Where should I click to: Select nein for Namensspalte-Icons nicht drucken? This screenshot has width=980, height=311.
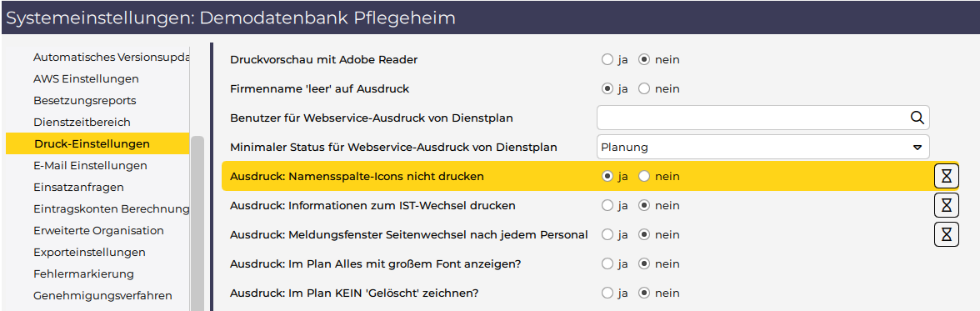[644, 177]
